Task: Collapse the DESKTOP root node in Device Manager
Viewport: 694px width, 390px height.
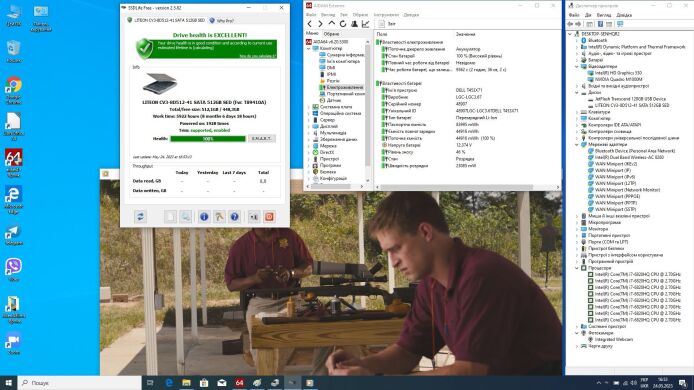Action: tap(571, 34)
